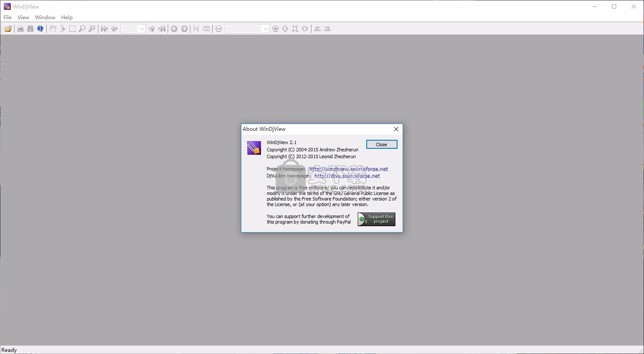Click the fit page icon
Screen dimensions: 644x354
point(295,29)
